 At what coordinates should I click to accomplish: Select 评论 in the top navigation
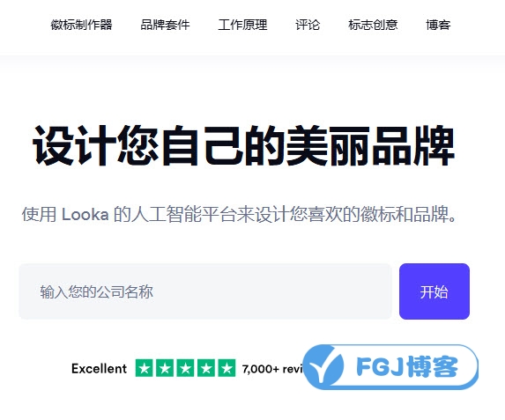pos(308,25)
